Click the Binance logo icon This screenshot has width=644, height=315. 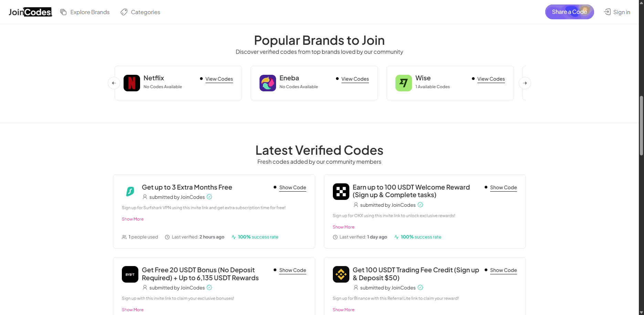[x=341, y=274]
